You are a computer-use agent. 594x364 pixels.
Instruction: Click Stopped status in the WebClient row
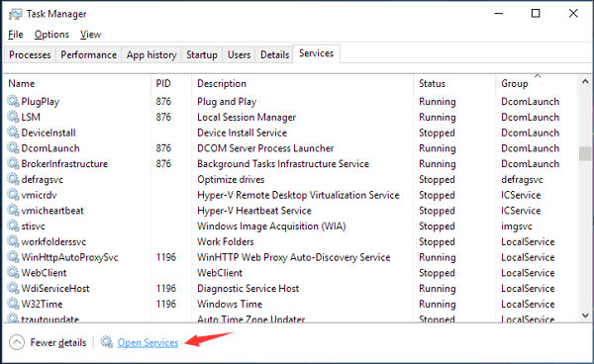[437, 273]
